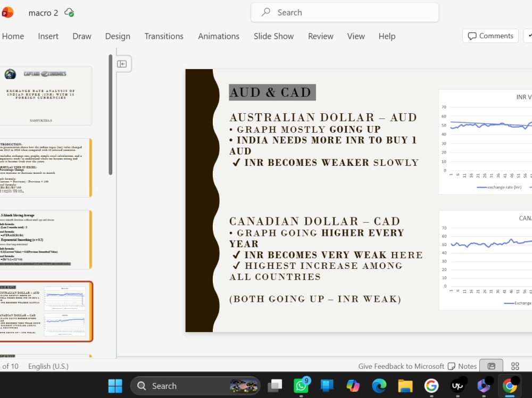Open WhatsApp from the taskbar
532x398 pixels.
point(301,386)
